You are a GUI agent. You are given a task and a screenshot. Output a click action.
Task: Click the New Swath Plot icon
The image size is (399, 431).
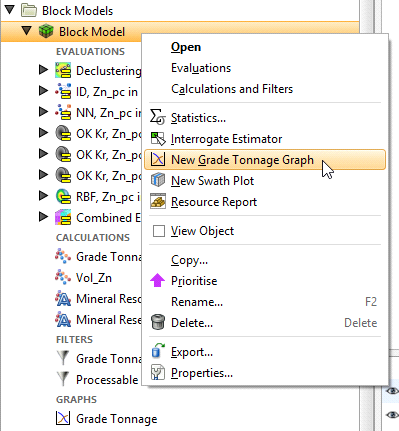coord(158,180)
